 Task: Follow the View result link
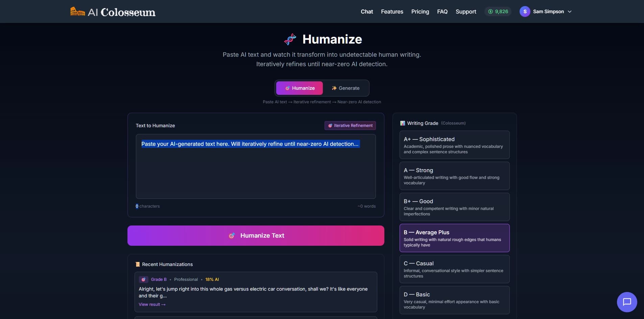(x=152, y=304)
